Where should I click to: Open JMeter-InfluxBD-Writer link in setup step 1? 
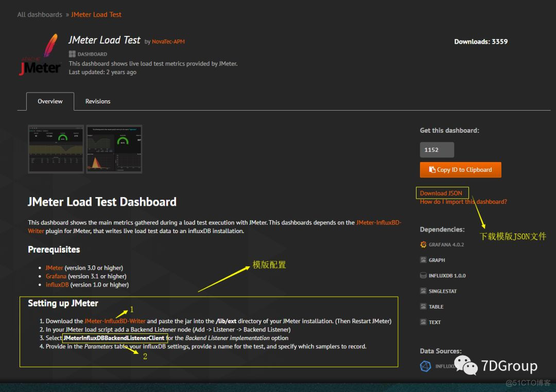coord(115,321)
